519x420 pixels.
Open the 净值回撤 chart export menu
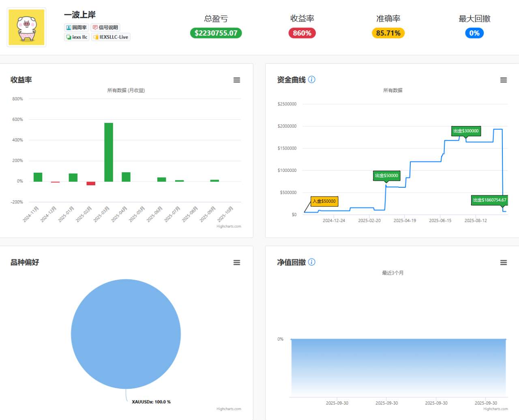pos(504,262)
